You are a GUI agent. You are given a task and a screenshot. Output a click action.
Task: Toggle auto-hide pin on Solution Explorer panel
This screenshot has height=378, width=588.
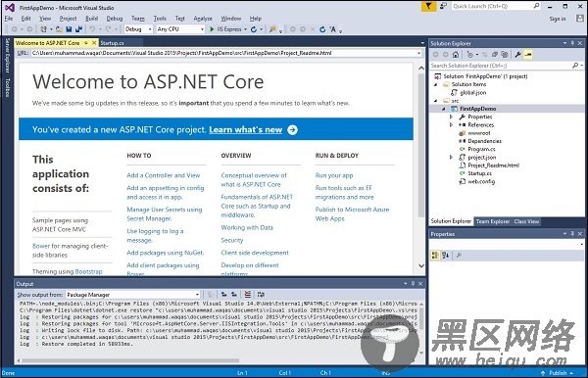coord(572,43)
